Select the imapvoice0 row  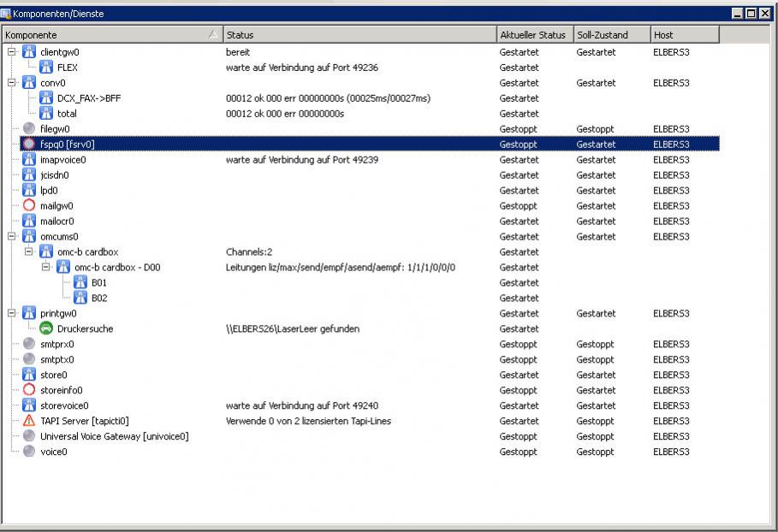point(62,160)
